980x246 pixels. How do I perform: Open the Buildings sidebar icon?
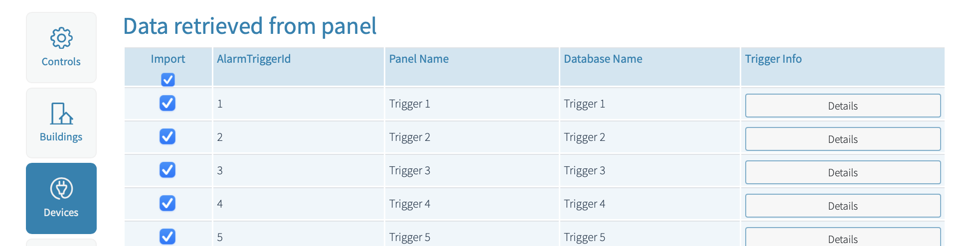61,114
